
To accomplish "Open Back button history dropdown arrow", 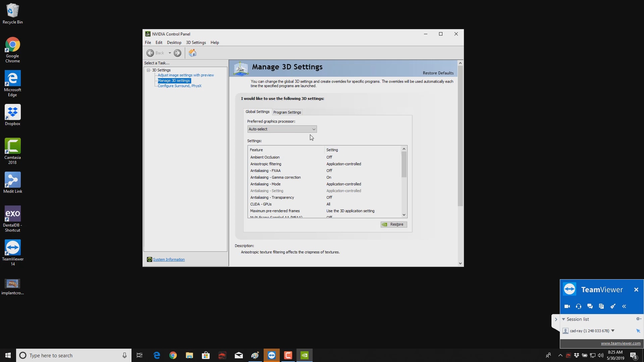I will tap(170, 53).
